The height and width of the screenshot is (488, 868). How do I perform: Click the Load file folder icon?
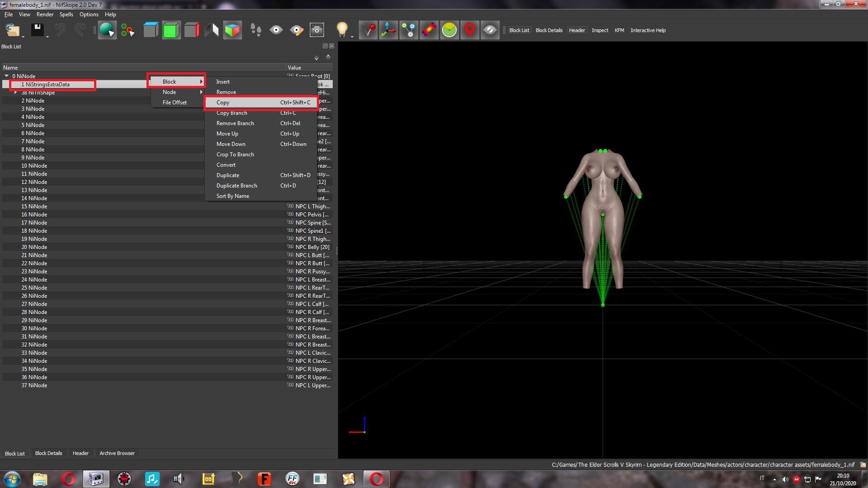click(12, 30)
